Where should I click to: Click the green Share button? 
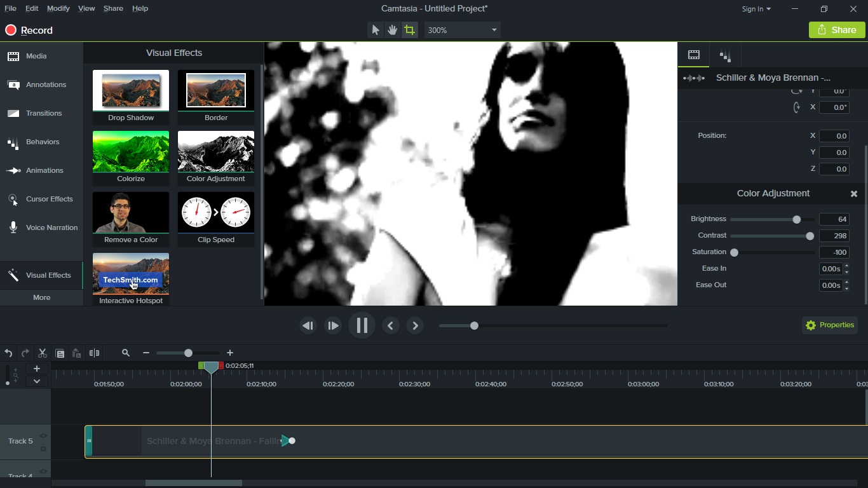point(837,30)
